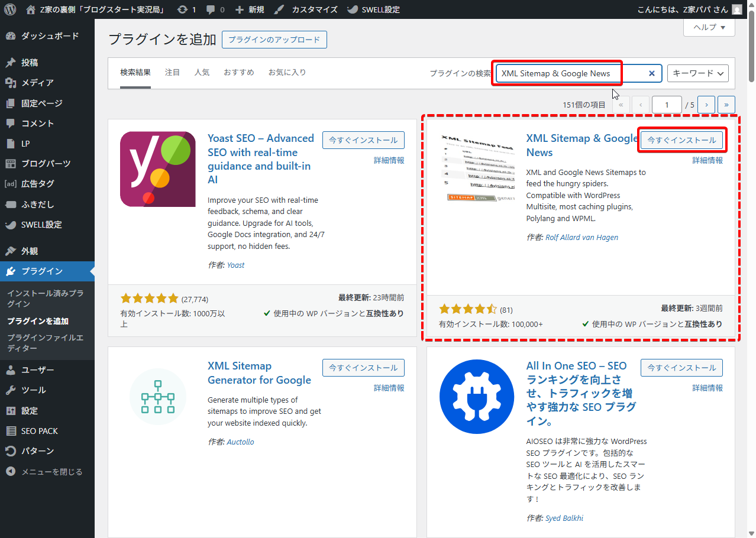Screen dimensions: 756x538
Task: Click the SEO PACK sidebar icon
Action: coord(11,431)
